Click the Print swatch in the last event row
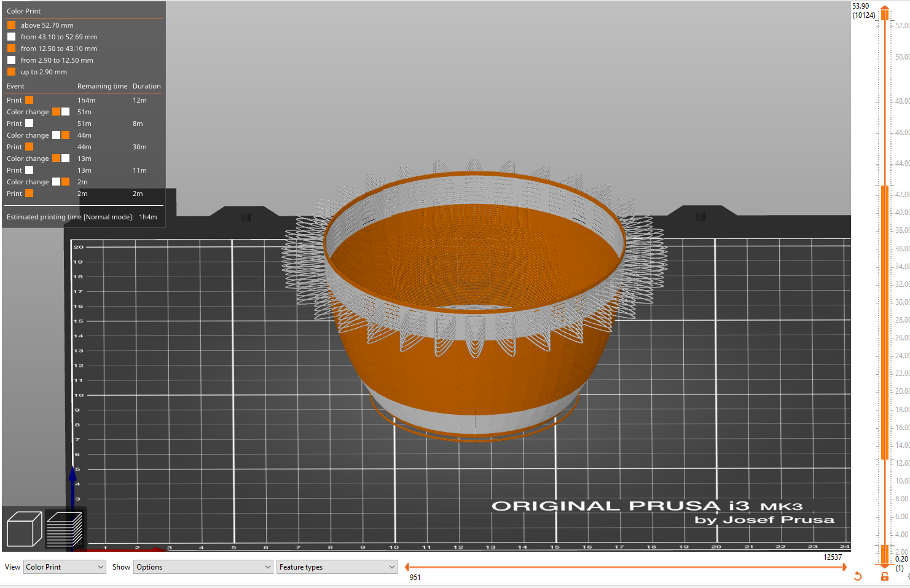Screen dimensions: 910x588 [29, 194]
